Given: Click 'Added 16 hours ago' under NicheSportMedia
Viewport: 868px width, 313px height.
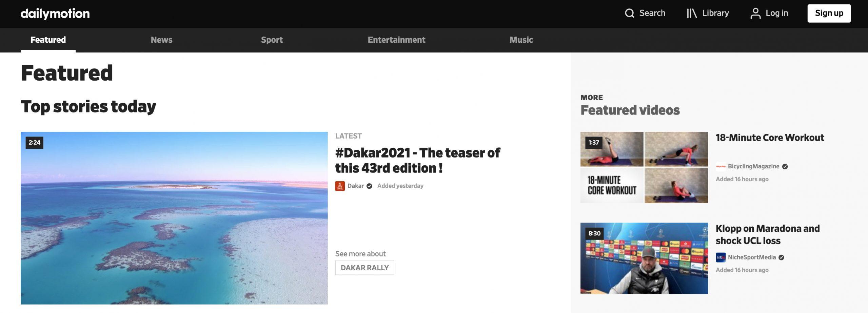Looking at the screenshot, I should tap(742, 270).
